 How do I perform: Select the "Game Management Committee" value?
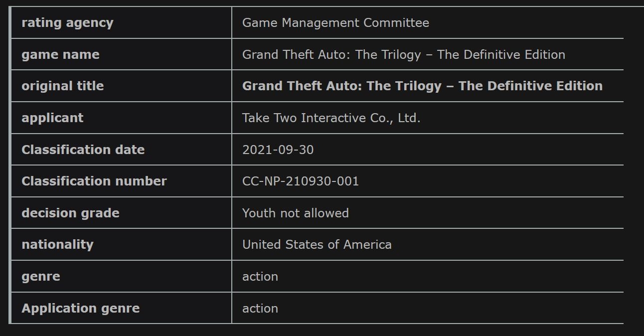pyautogui.click(x=335, y=23)
